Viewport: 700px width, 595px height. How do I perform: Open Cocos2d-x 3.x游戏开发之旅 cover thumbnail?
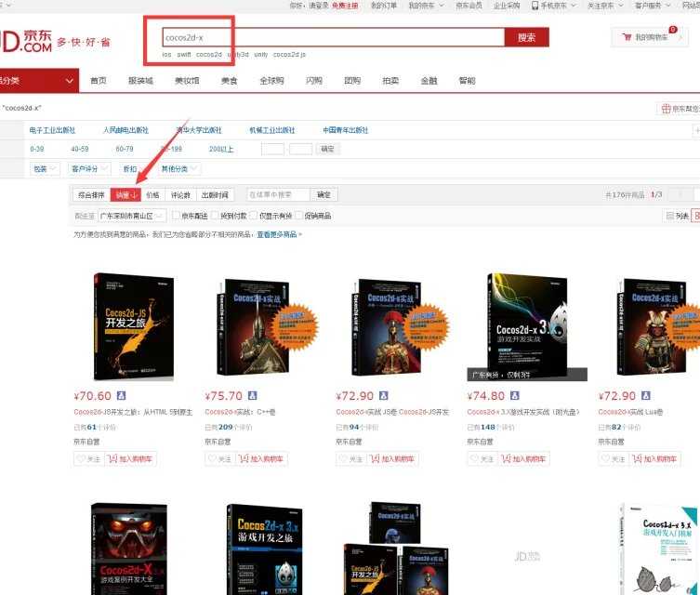tap(264, 549)
